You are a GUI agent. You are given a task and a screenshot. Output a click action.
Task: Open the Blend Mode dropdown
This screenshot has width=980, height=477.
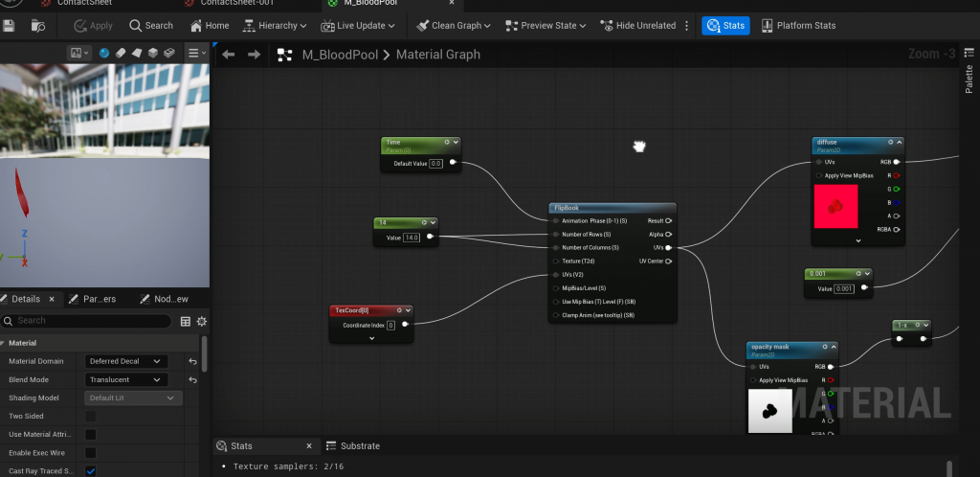[x=126, y=379]
